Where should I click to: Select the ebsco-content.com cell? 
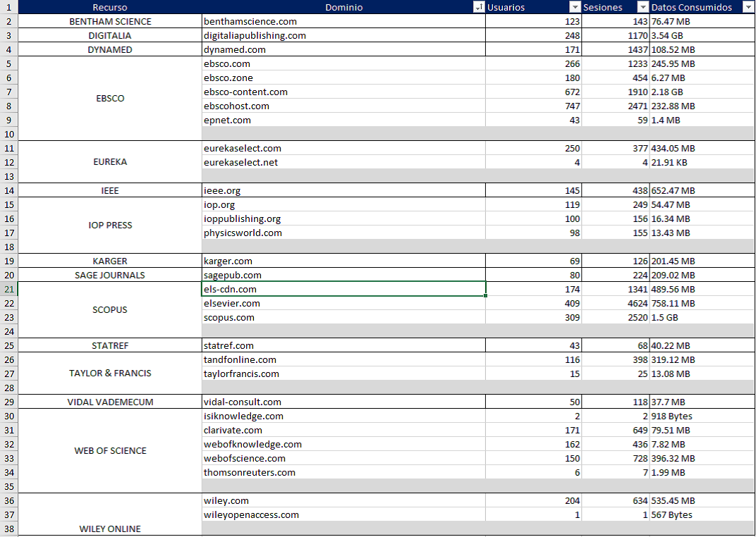(343, 92)
